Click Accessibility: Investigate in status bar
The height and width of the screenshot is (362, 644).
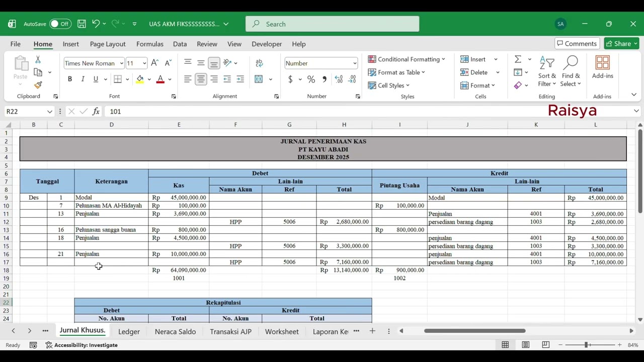pos(82,345)
